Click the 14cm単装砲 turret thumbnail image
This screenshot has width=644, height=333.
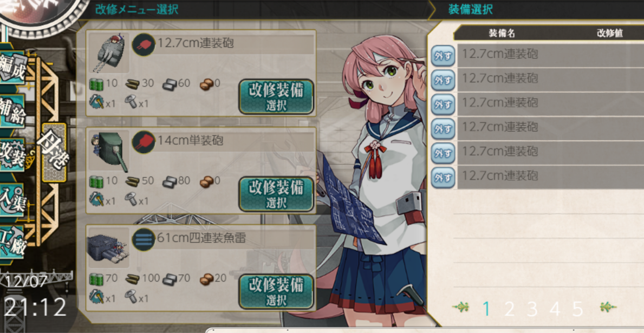[109, 151]
